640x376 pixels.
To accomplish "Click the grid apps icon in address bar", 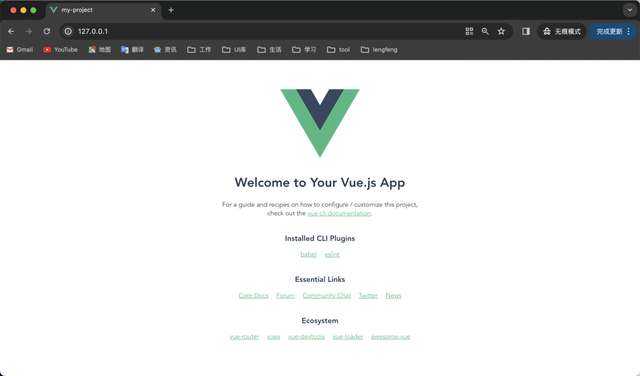I will pyautogui.click(x=469, y=31).
